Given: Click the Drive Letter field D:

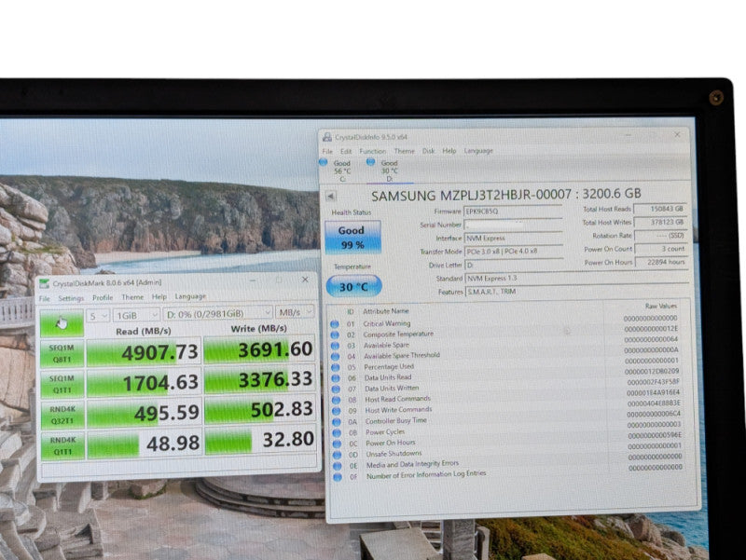Looking at the screenshot, I should point(515,265).
